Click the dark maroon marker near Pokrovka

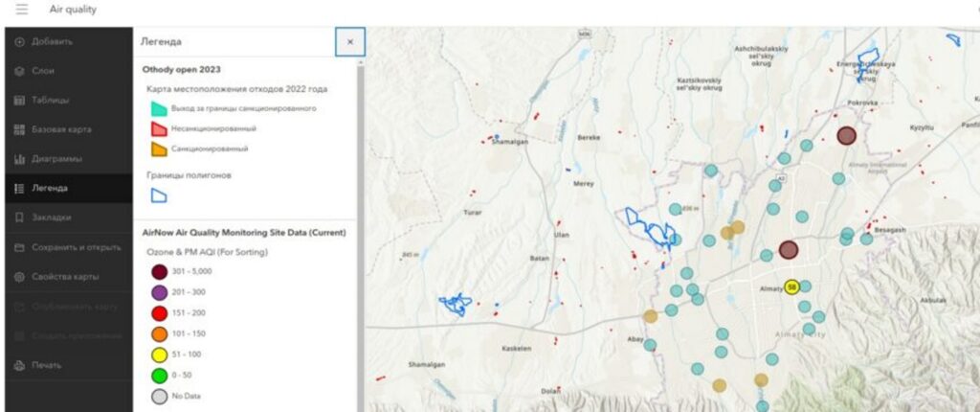coord(846,135)
